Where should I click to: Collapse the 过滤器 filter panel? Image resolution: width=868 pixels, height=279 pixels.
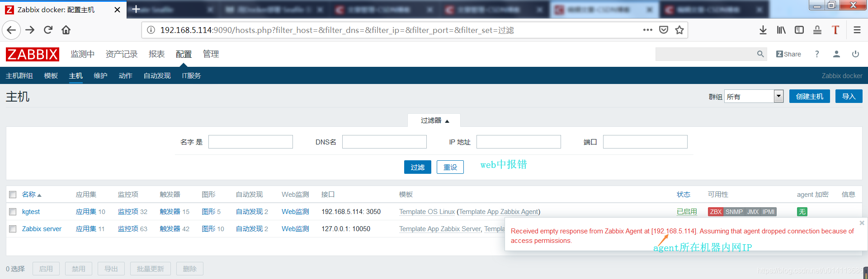(x=434, y=121)
